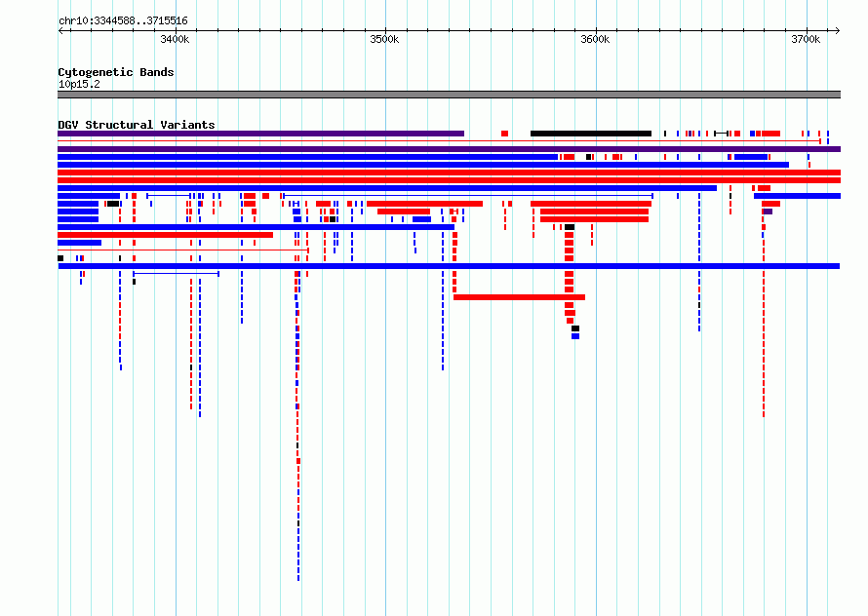The width and height of the screenshot is (868, 616).
Task: Click the right arrowhead of the ruler
Action: (837, 31)
